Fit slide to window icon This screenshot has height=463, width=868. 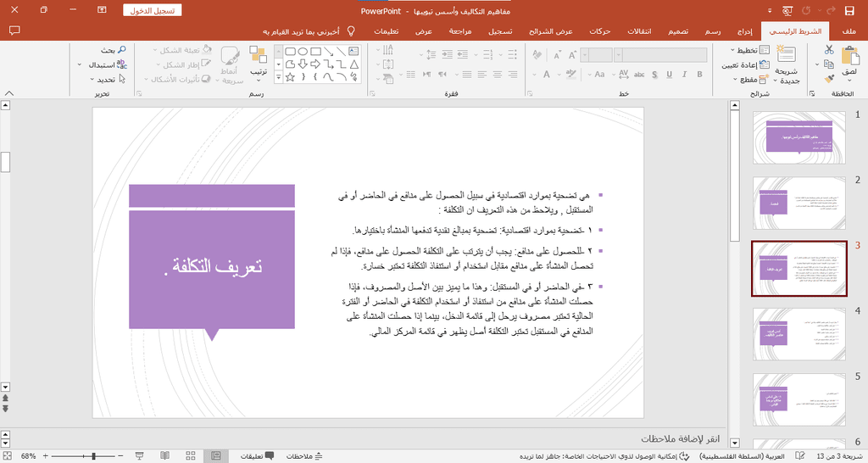point(7,456)
